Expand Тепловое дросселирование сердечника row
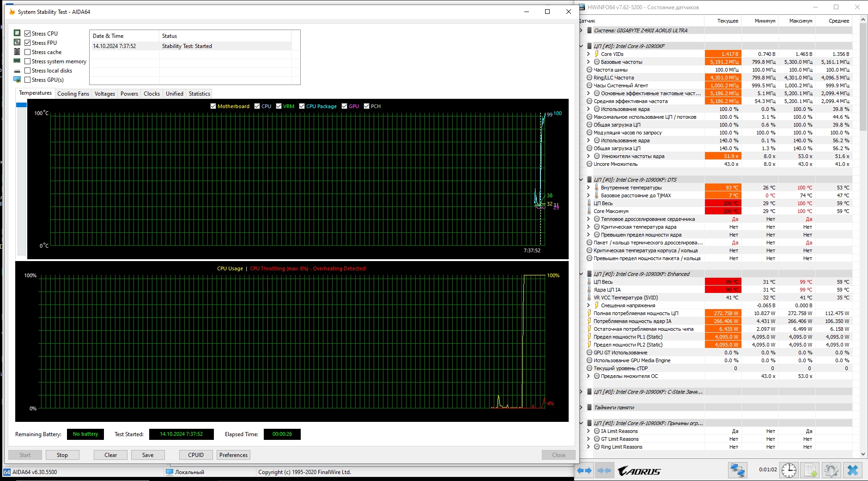 [x=589, y=219]
